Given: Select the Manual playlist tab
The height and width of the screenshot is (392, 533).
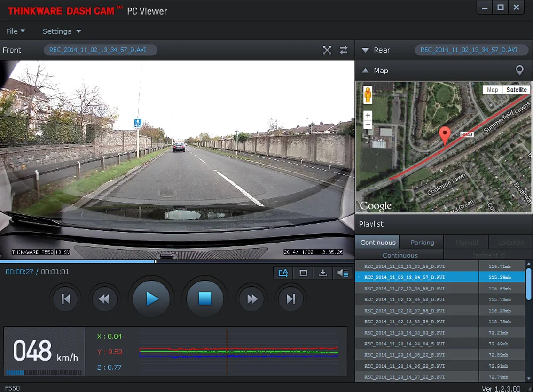Looking at the screenshot, I should [x=466, y=242].
